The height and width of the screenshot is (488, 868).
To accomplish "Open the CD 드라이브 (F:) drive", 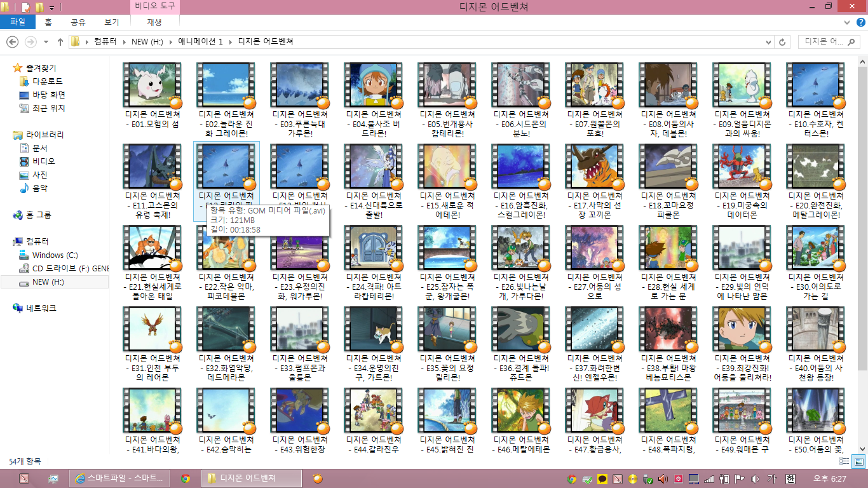I will tap(64, 268).
